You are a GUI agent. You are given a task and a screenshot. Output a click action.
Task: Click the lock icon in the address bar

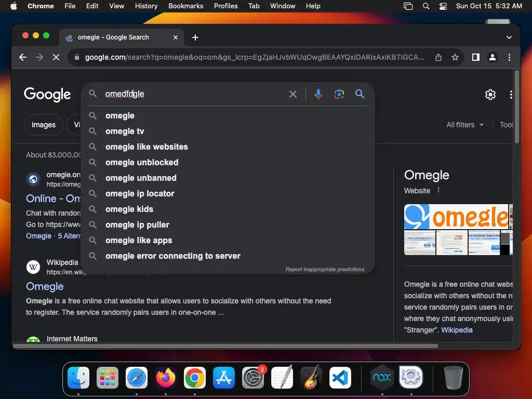(77, 57)
